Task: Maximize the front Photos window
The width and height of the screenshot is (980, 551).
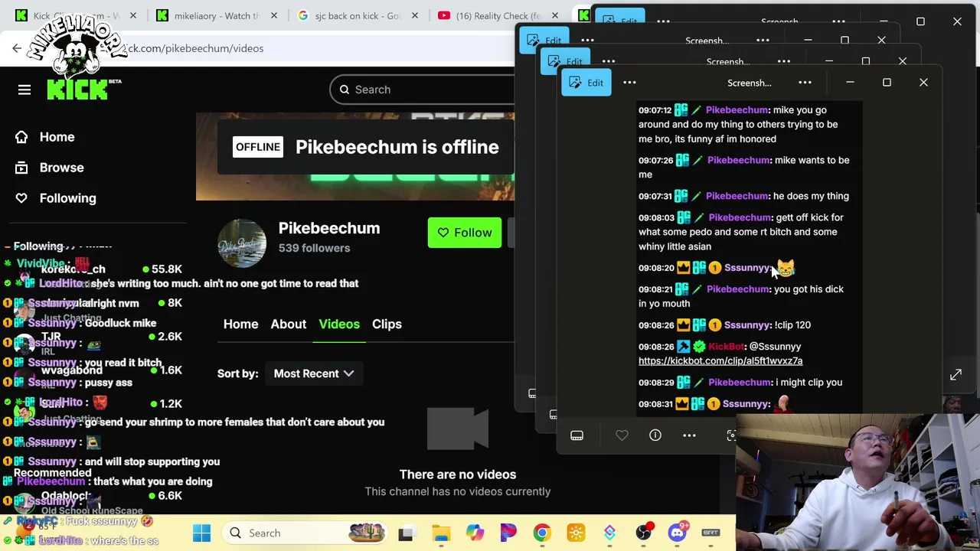Action: click(x=887, y=83)
